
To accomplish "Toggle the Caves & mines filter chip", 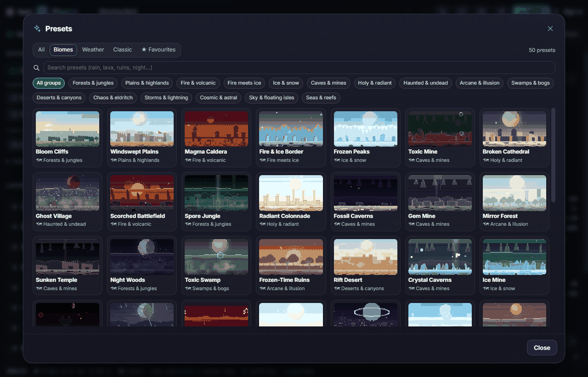I will (x=328, y=83).
